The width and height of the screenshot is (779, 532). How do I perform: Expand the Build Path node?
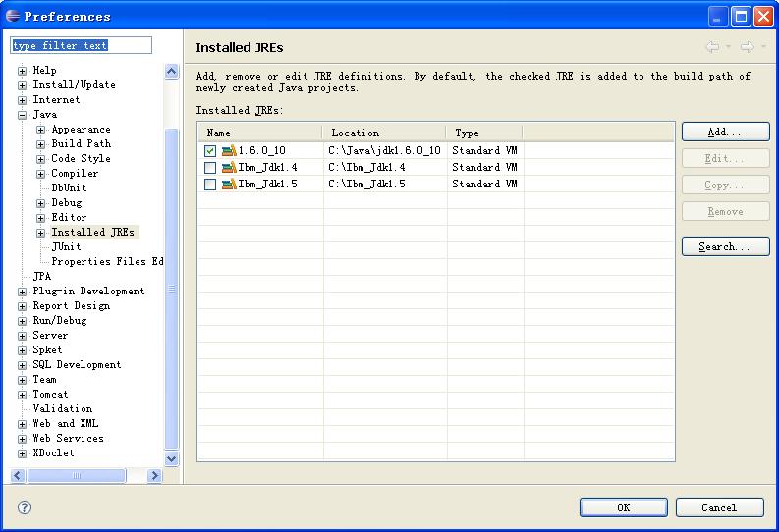click(40, 144)
